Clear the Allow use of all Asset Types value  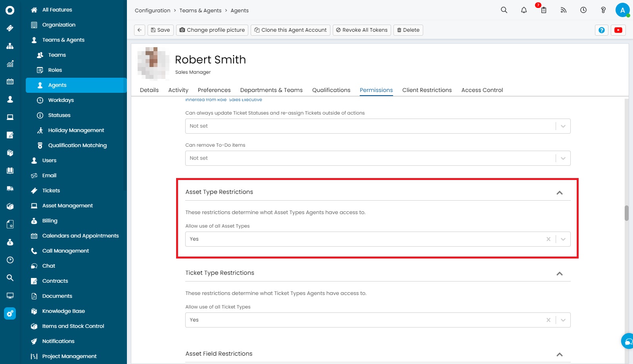pyautogui.click(x=548, y=239)
